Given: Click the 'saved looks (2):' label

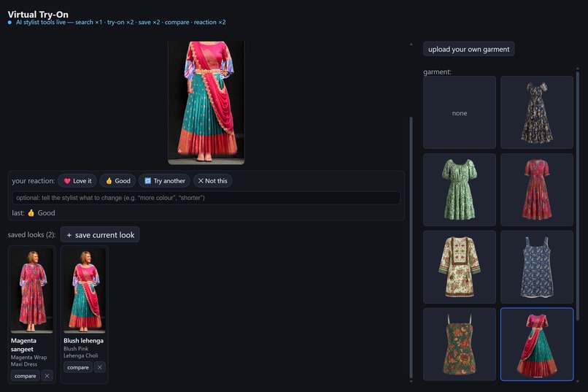Looking at the screenshot, I should click(31, 235).
